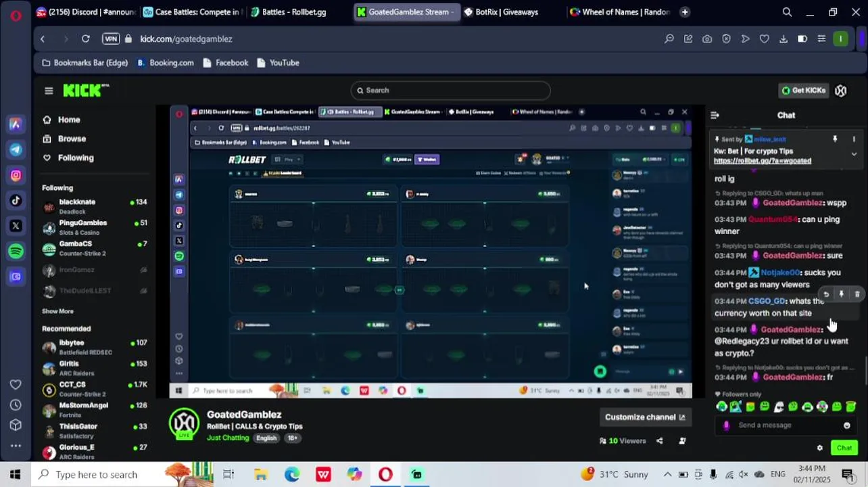Reply to the hovered CSGO_GD message

(x=826, y=294)
